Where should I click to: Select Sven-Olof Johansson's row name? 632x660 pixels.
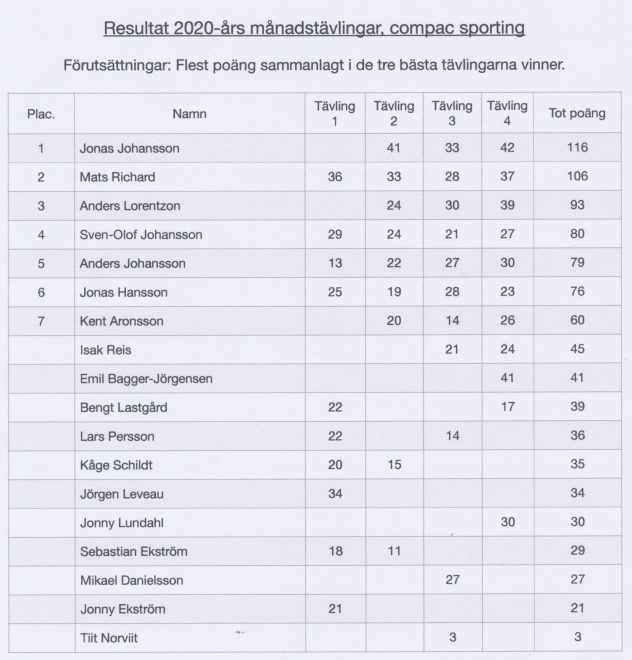(141, 234)
